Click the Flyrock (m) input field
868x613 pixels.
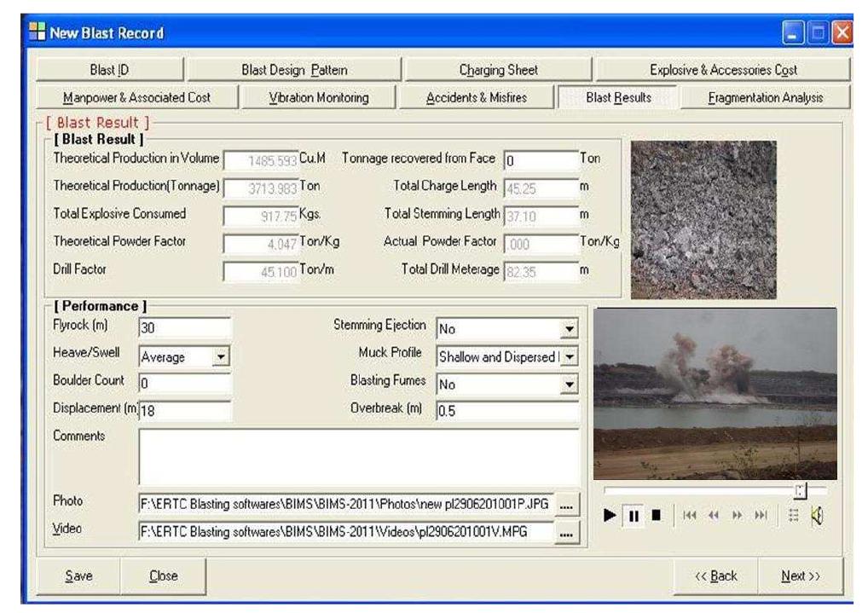[184, 327]
